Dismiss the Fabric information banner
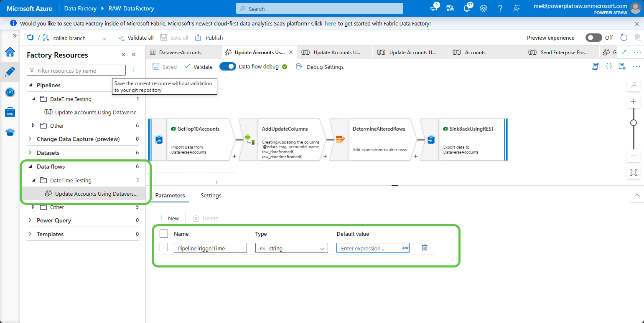The image size is (644, 323). click(x=637, y=24)
